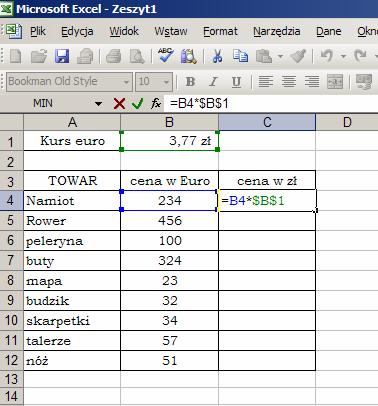Screen dimensions: 378x406
Task: Select the Format Painter brush icon
Action: (298, 56)
